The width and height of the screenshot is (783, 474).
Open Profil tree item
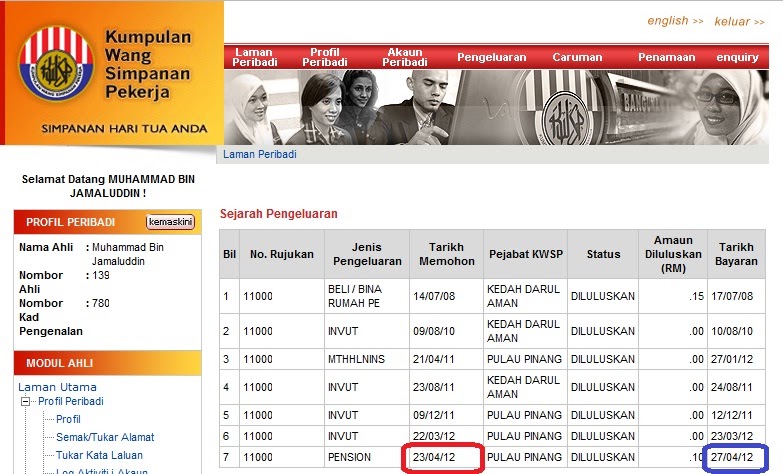68,419
